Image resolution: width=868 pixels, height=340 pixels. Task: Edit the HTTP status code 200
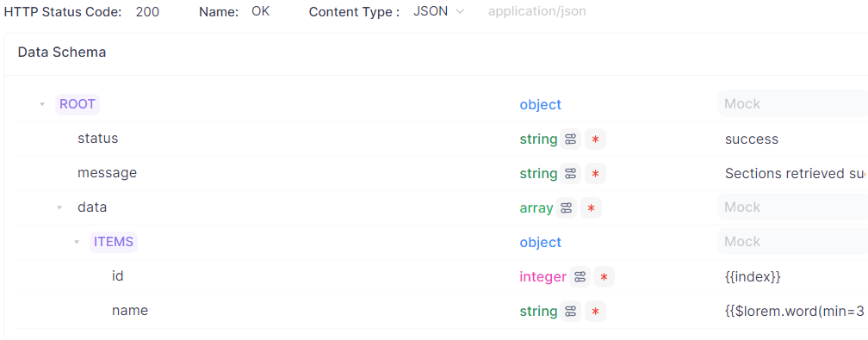[147, 12]
